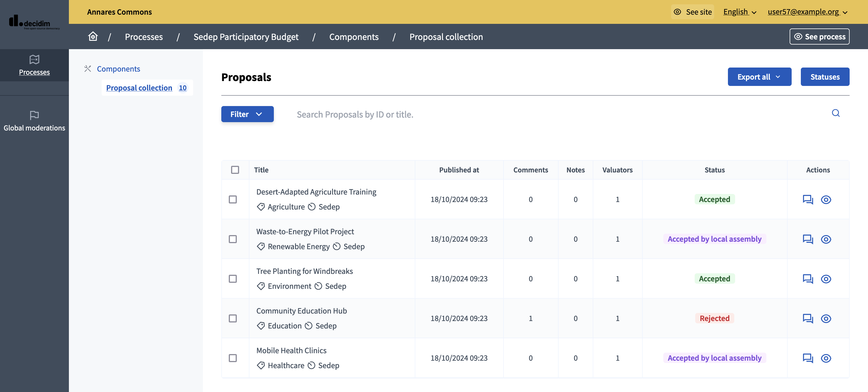Click the home breadcrumb icon
868x392 pixels.
click(92, 36)
